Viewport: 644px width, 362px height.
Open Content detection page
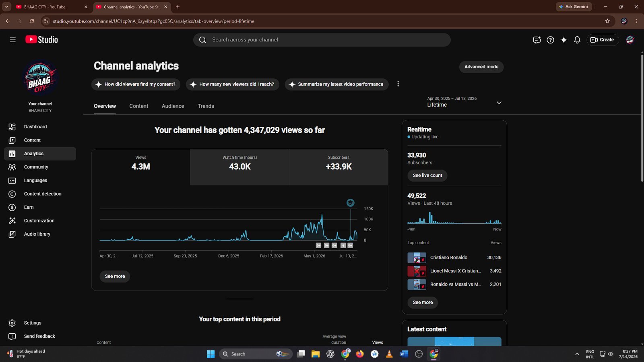coord(40,194)
